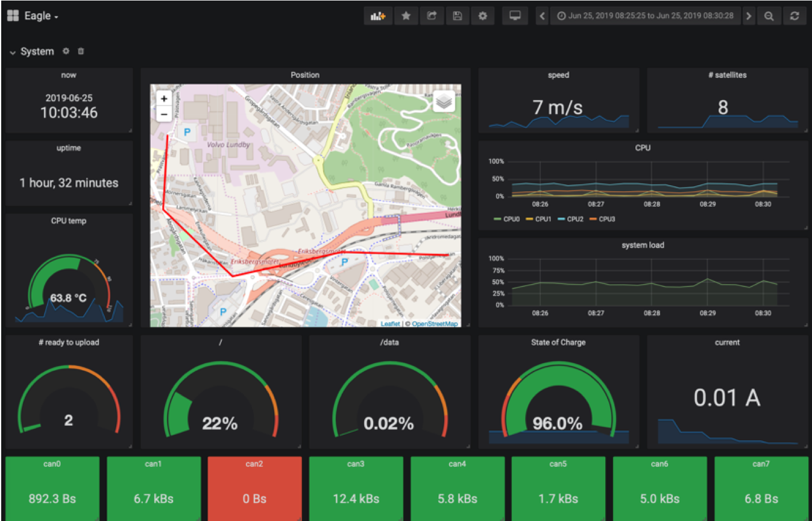The image size is (812, 521).
Task: Shift time range forward
Action: 749,16
